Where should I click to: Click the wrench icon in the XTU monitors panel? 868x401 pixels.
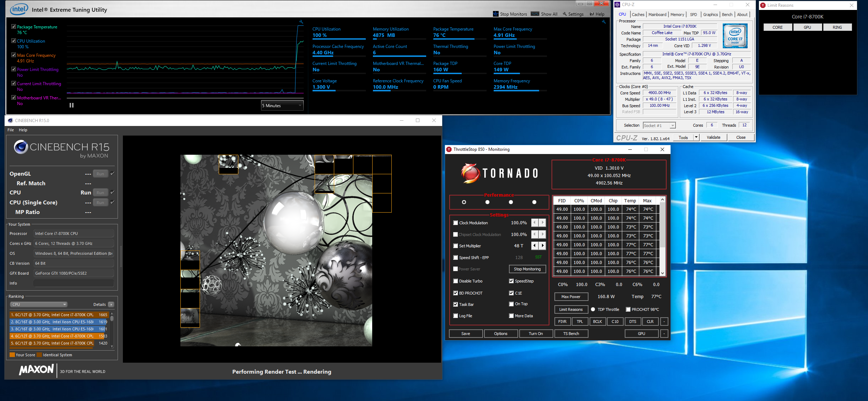604,22
